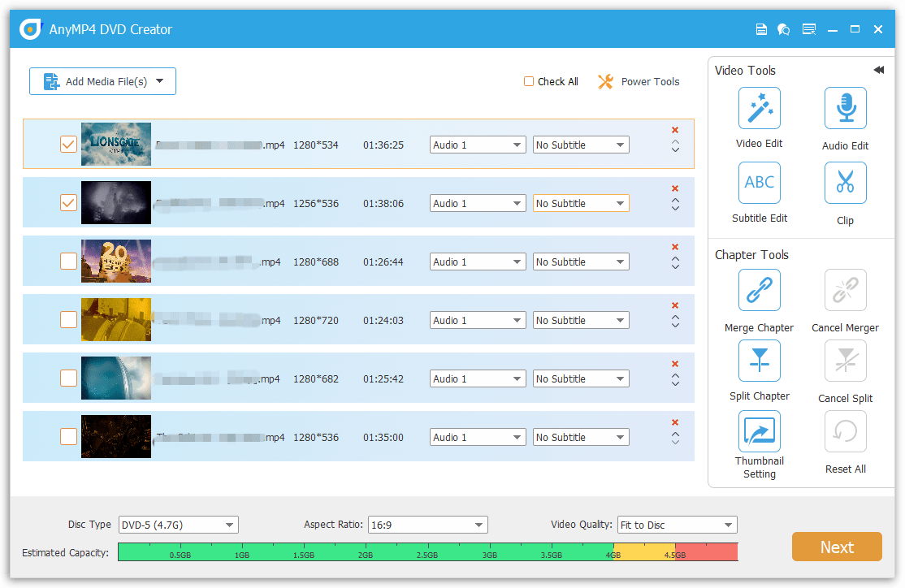
Task: Check the 1280*720 video checkbox
Action: click(68, 320)
